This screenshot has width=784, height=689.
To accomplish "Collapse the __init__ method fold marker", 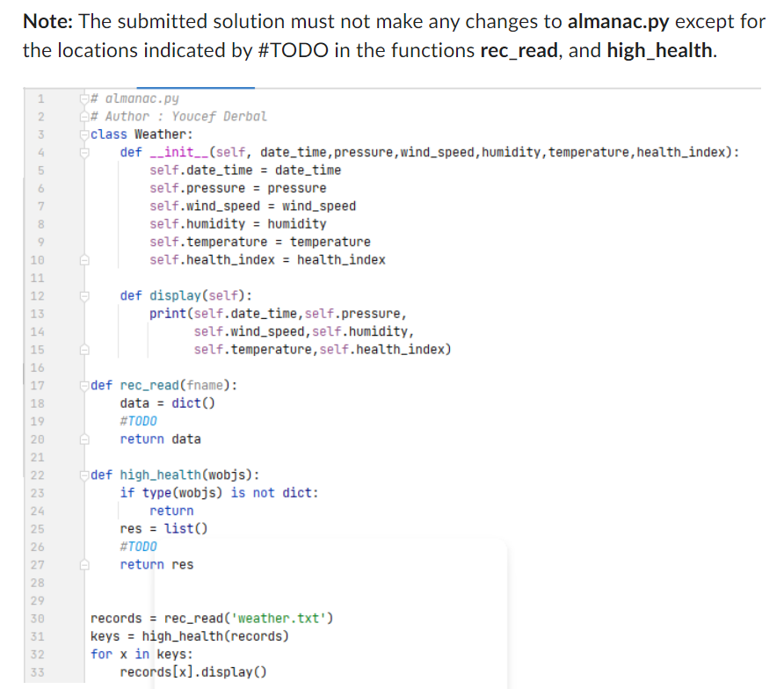I will click(x=84, y=153).
